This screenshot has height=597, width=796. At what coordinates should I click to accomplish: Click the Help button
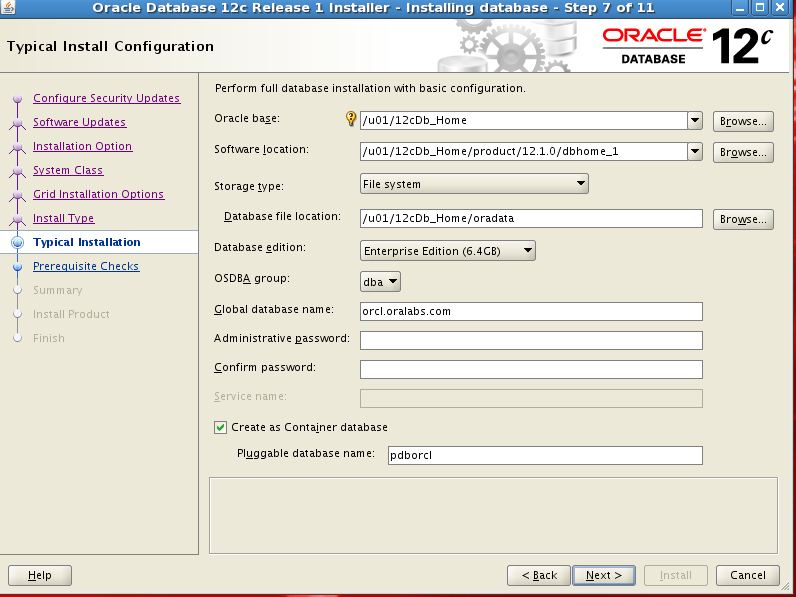(40, 575)
